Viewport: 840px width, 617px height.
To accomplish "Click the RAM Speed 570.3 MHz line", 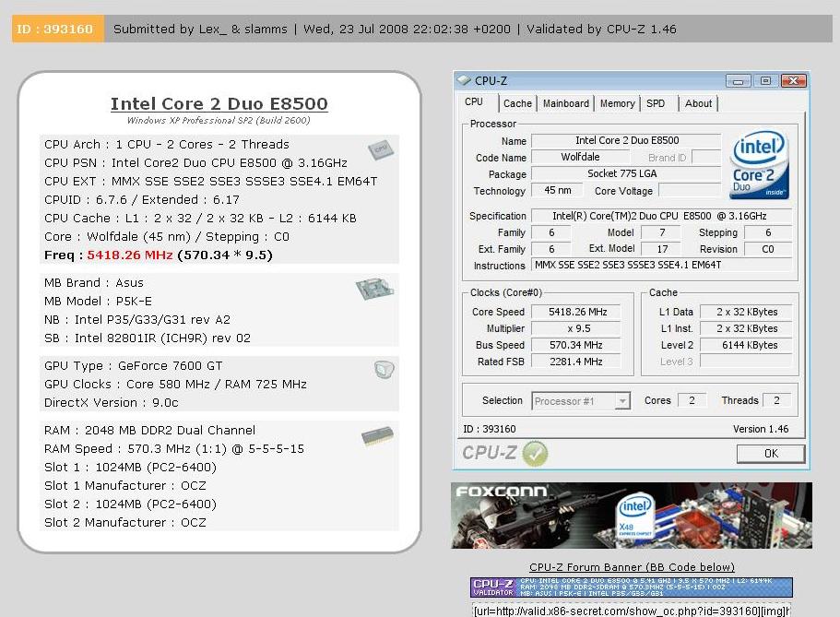I will 174,449.
